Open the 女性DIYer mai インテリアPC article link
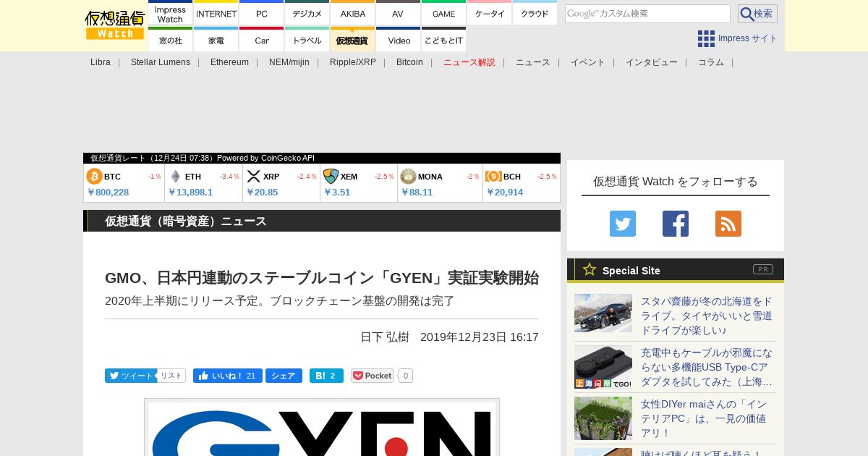The image size is (868, 456). (703, 418)
